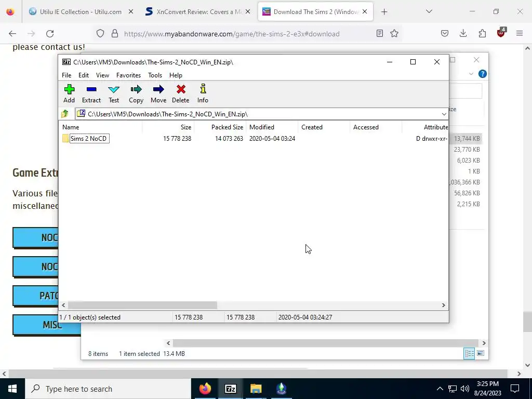The height and width of the screenshot is (399, 532).
Task: Click the MISC download button on the webpage
Action: (x=47, y=325)
